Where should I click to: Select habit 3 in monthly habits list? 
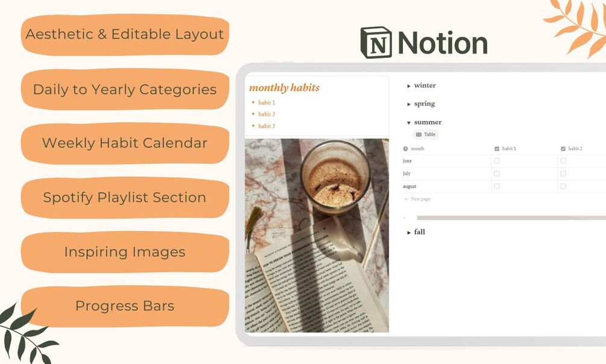(x=267, y=126)
